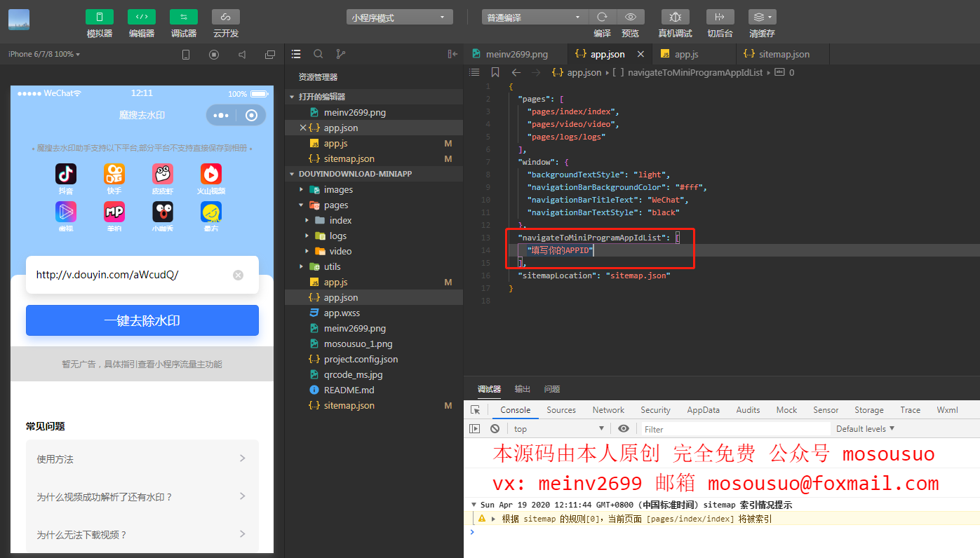
Task: Open the Sources devtools tab
Action: [561, 410]
